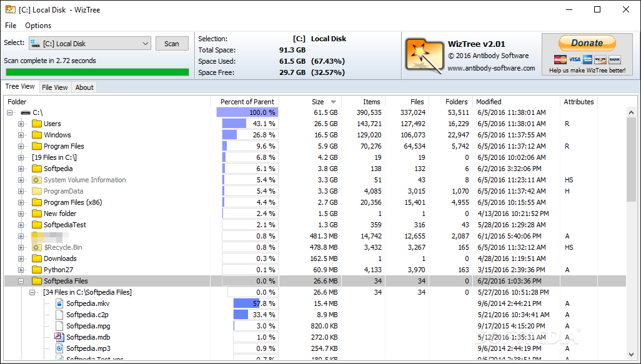Click the Softpedia.c2p file icon
This screenshot has width=641, height=364.
(x=59, y=315)
